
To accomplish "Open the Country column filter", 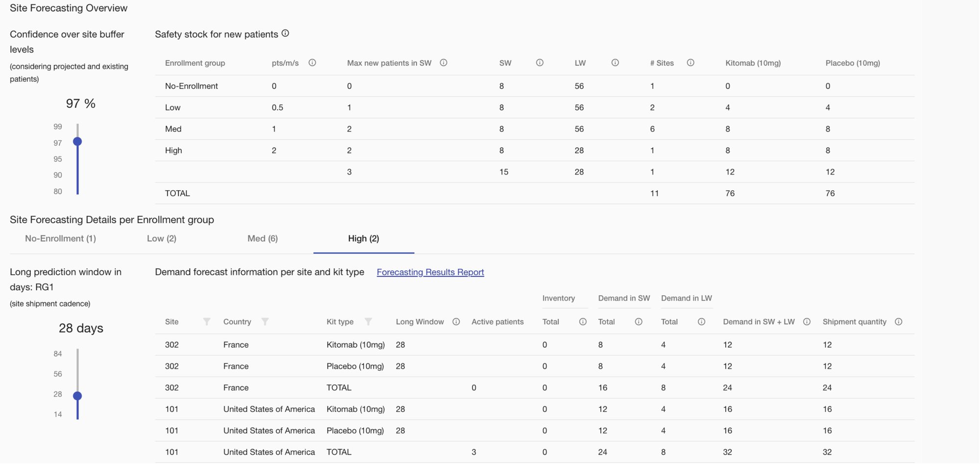I will 265,322.
